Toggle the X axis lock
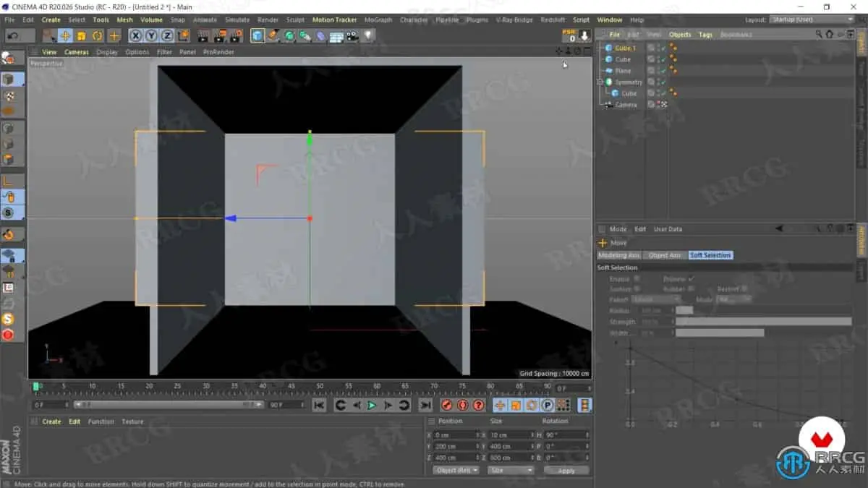The image size is (868, 488). pos(135,35)
